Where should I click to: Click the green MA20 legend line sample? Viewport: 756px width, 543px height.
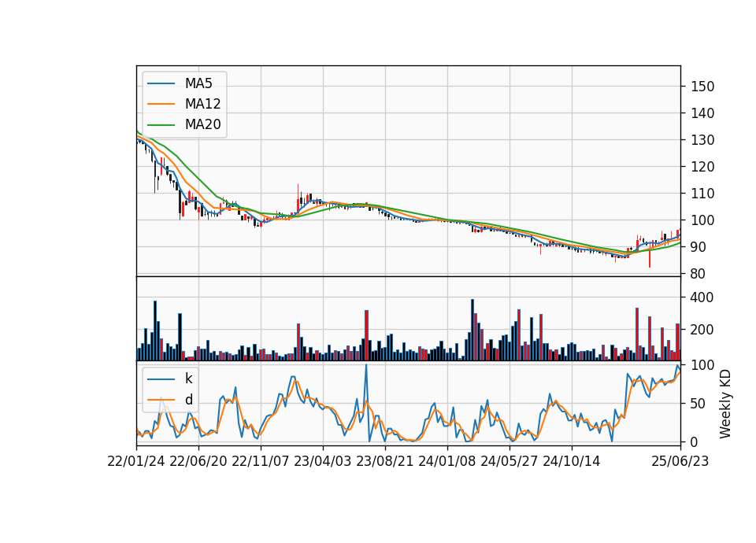pyautogui.click(x=161, y=125)
